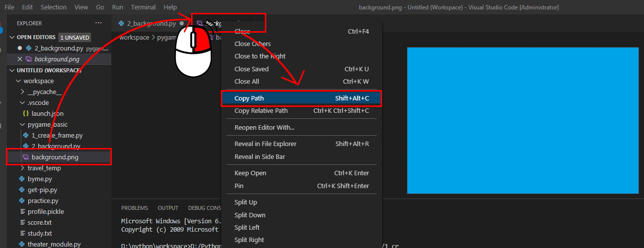Image resolution: width=644 pixels, height=248 pixels.
Task: Choose Split Down from context menu
Action: point(301,215)
